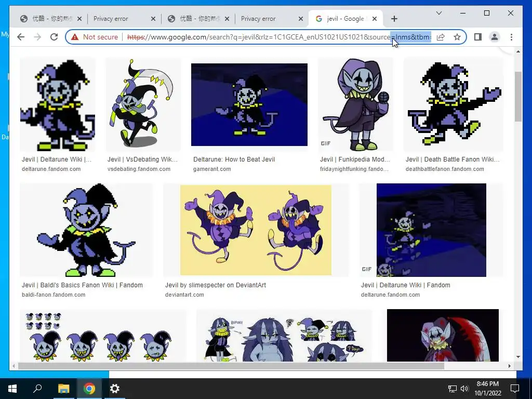Go back to the previous page
The image size is (532, 399).
[21, 37]
